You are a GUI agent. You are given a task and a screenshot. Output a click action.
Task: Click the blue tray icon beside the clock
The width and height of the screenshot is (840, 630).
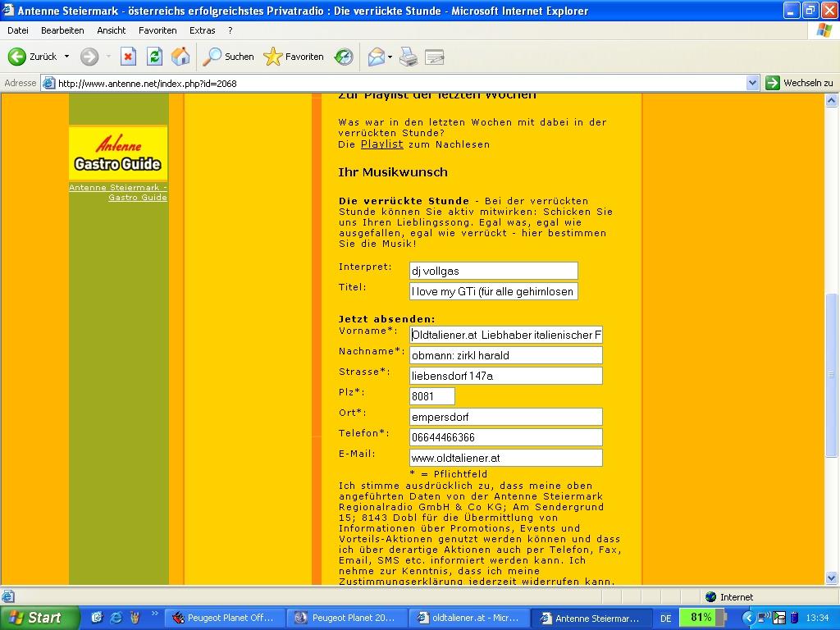click(x=794, y=618)
